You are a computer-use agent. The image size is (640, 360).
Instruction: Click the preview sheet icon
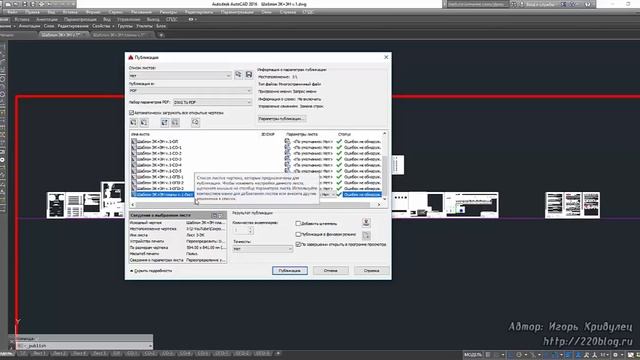point(196,122)
